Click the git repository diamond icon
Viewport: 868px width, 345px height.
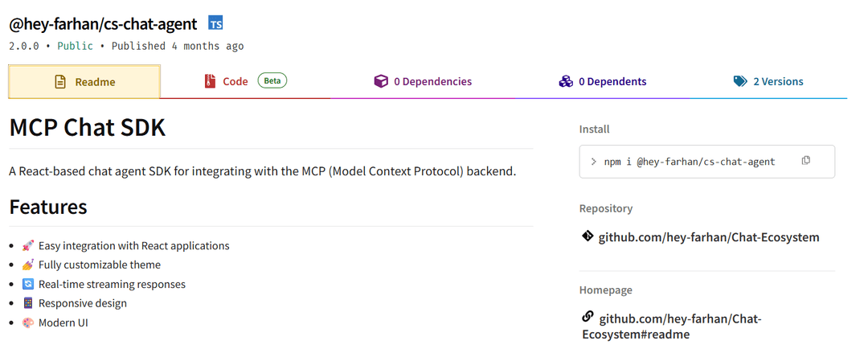[588, 236]
